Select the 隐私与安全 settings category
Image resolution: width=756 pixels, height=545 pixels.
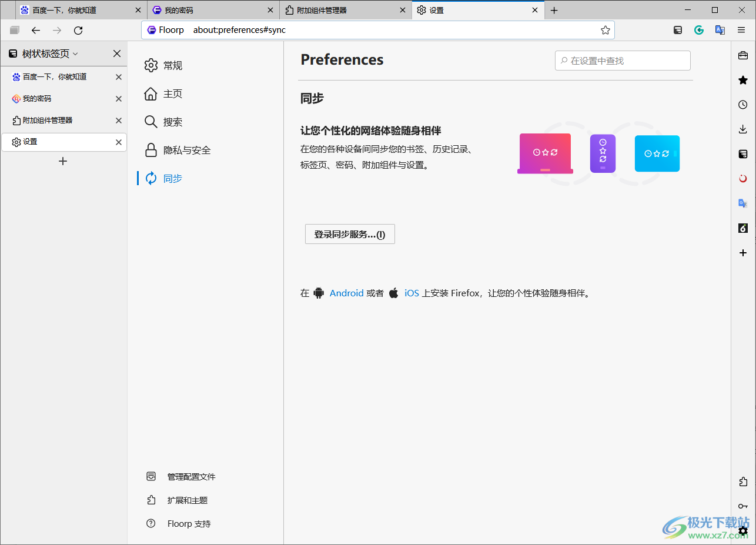click(x=186, y=150)
